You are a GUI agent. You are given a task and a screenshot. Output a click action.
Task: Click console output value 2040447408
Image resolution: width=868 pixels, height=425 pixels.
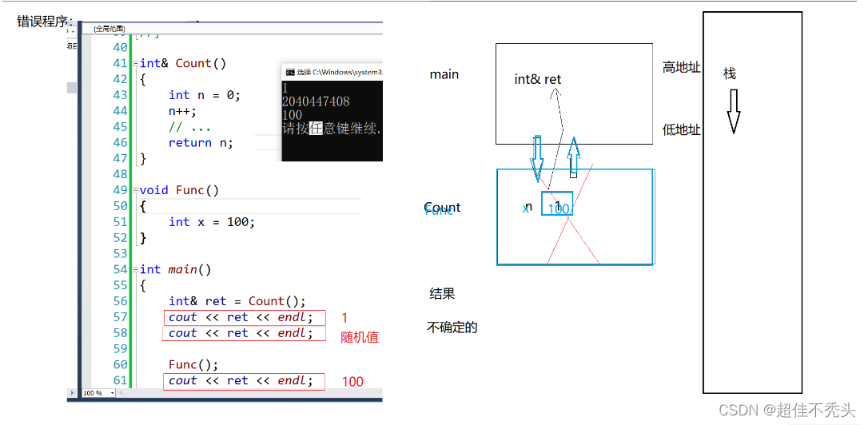(316, 101)
